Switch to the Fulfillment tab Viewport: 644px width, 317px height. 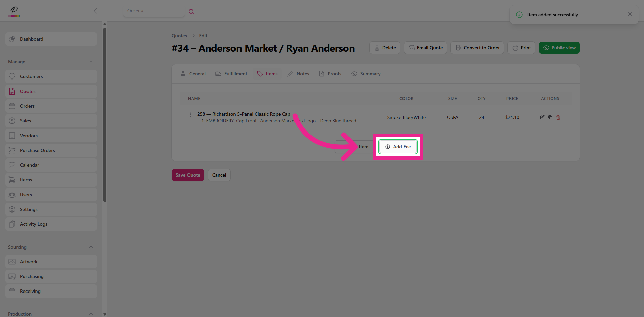point(231,74)
